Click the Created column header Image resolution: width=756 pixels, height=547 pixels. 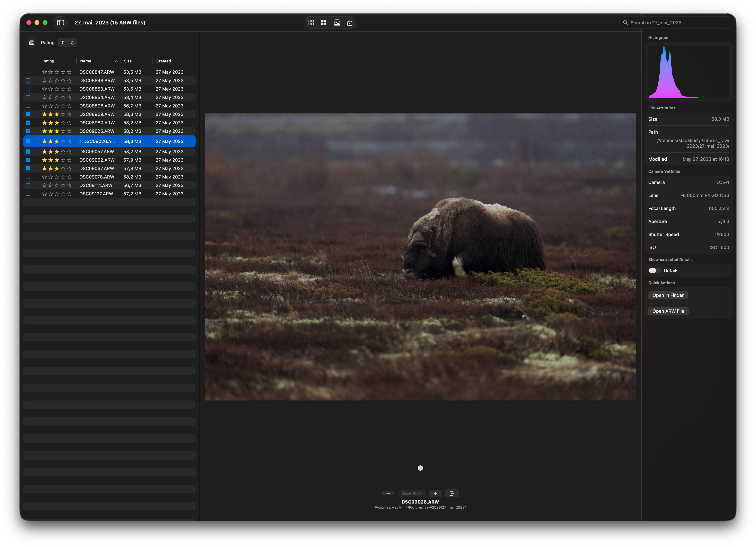pyautogui.click(x=163, y=61)
